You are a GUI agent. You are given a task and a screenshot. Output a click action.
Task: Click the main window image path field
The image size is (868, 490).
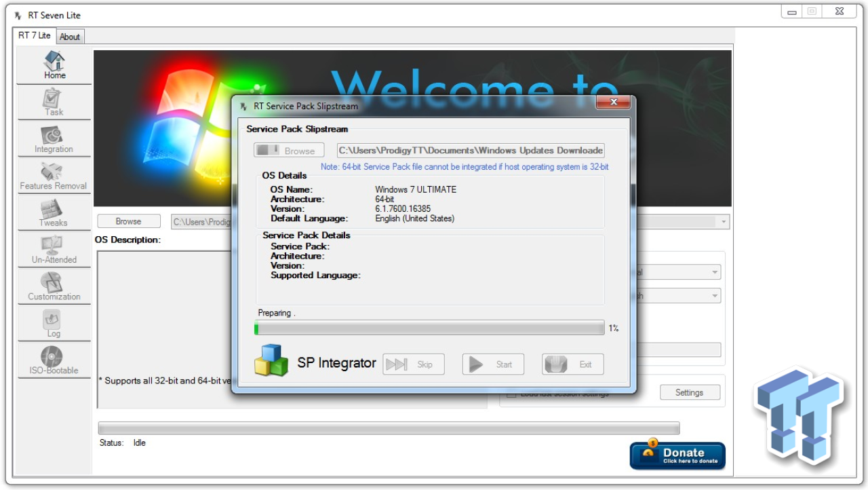(201, 222)
